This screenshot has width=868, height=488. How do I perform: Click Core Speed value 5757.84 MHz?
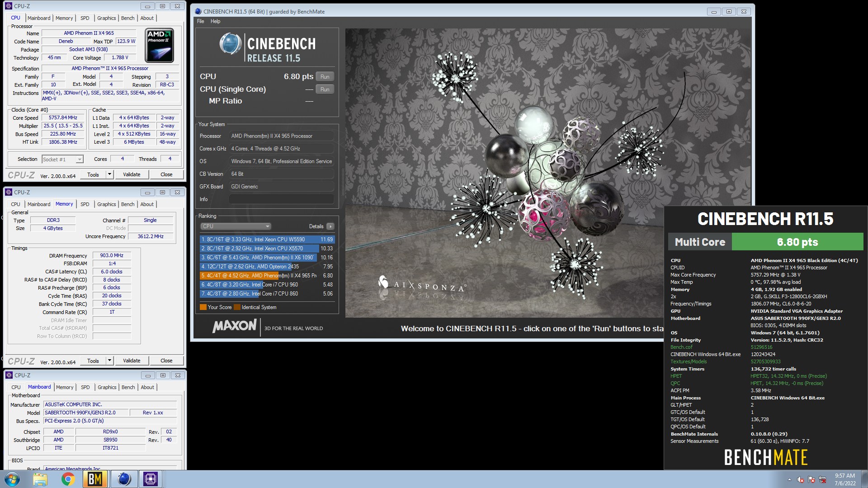coord(63,117)
